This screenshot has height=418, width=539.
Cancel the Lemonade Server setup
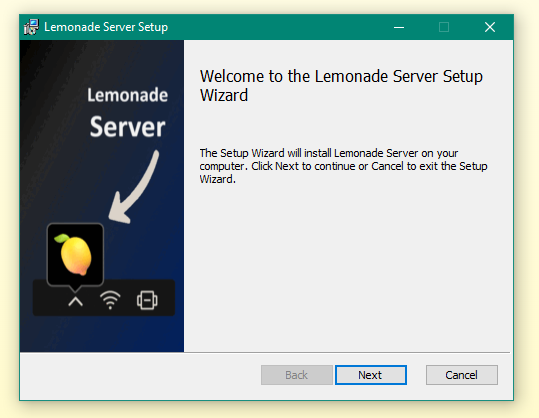pos(461,375)
